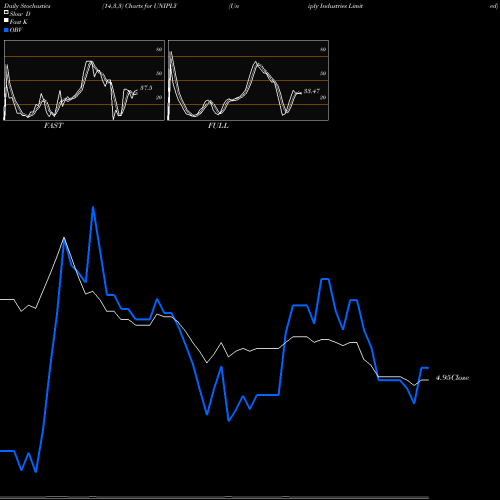Click the 'iply Industries Limit' title text

[x=335, y=6]
